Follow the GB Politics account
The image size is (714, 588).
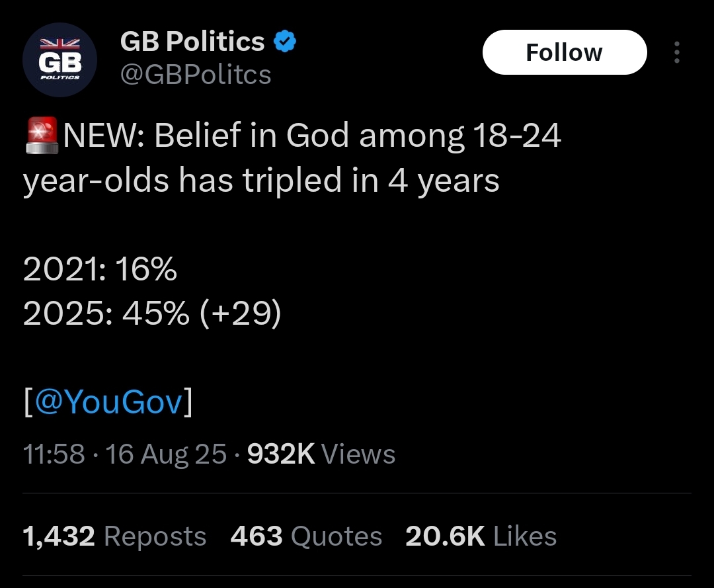pos(565,52)
